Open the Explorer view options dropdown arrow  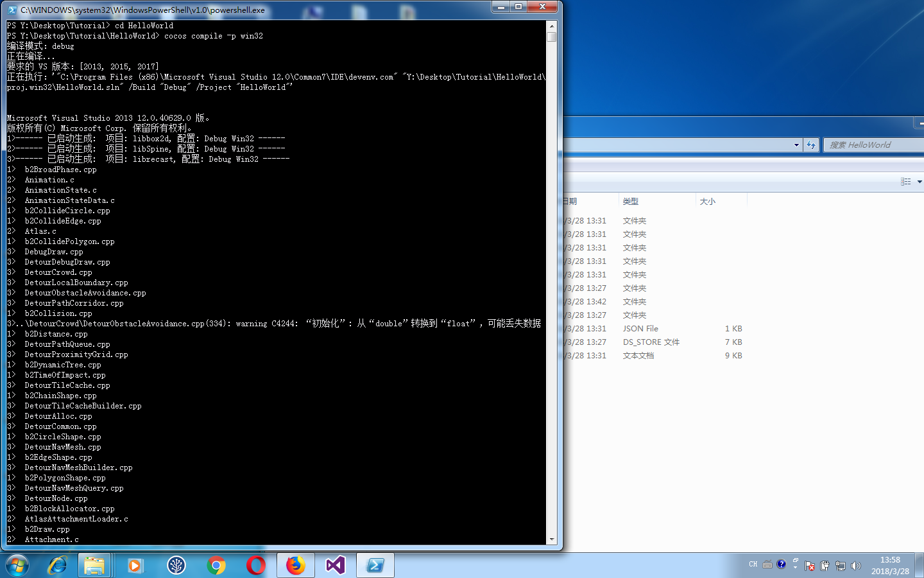(x=920, y=182)
